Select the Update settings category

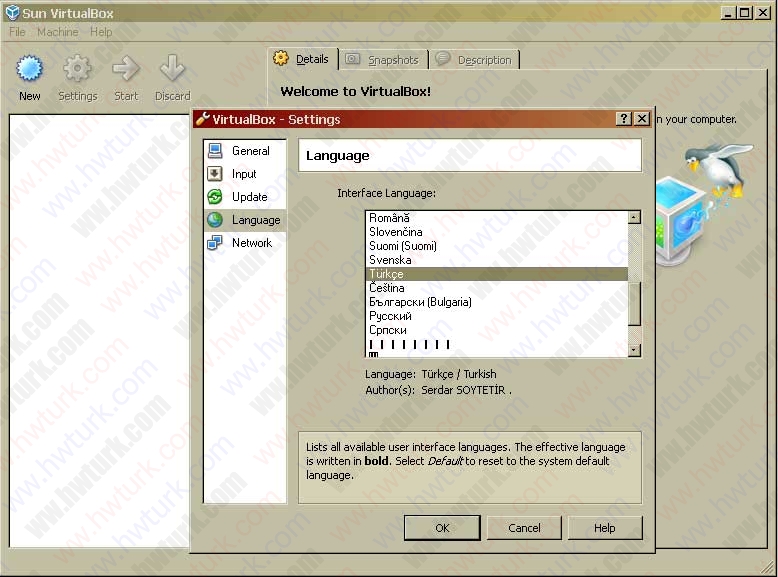245,197
